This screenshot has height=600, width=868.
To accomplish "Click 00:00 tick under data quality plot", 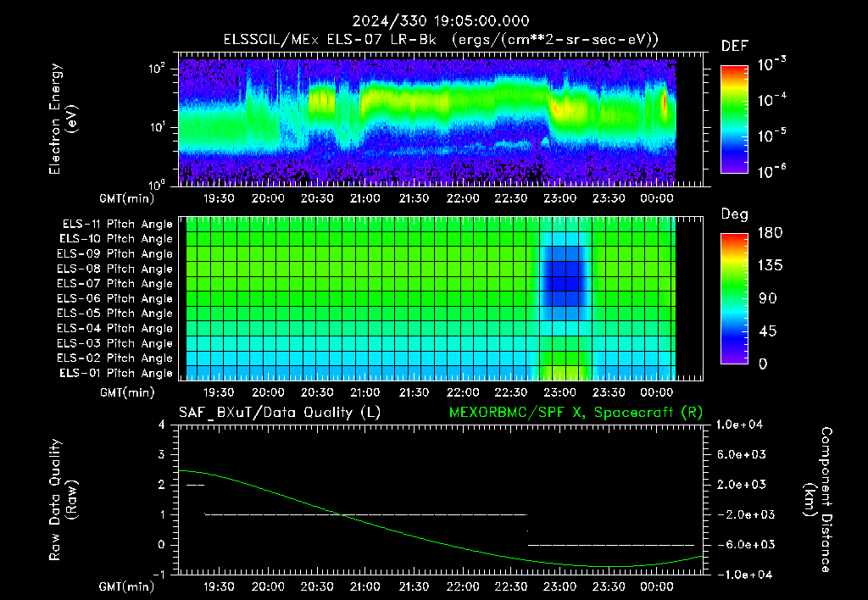I will coord(657,586).
